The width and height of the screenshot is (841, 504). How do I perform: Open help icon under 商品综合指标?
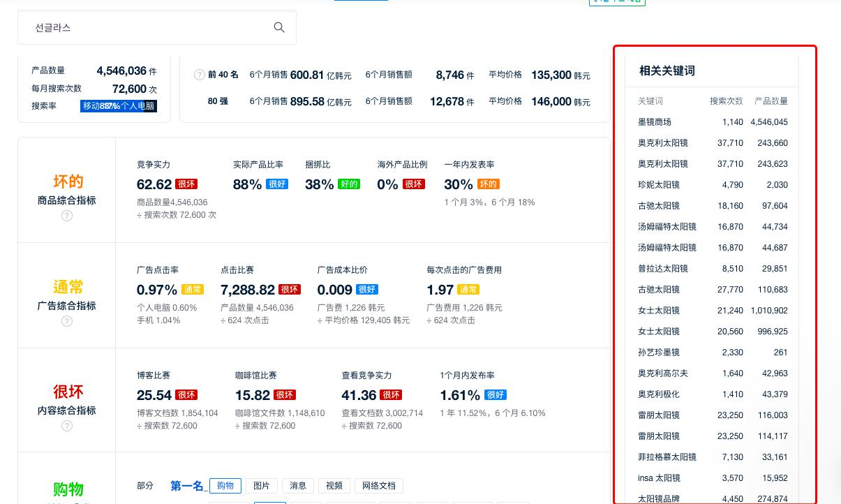click(67, 216)
